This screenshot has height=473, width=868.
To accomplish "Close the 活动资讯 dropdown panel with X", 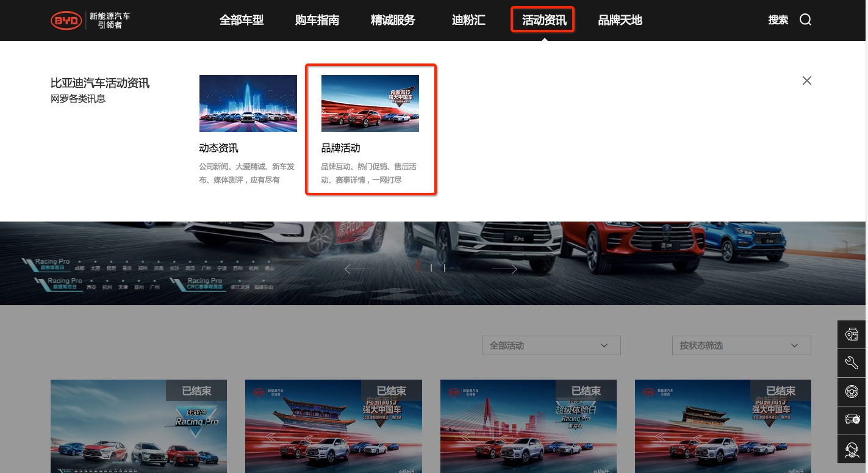I will coord(806,81).
